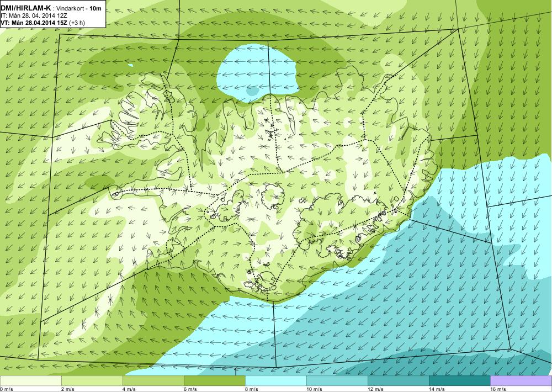This screenshot has height=392, width=552.
Task: Click the 10 m/s legend color swatch
Action: tap(337, 381)
